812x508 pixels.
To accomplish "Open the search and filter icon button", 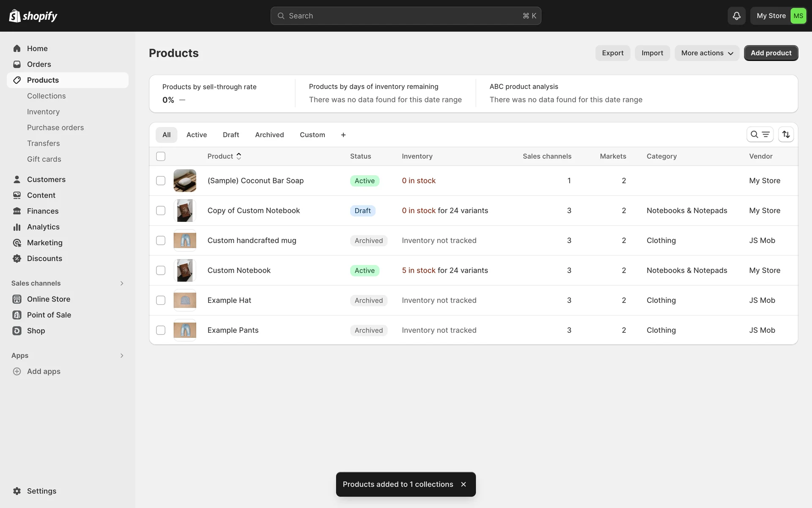I will 760,134.
